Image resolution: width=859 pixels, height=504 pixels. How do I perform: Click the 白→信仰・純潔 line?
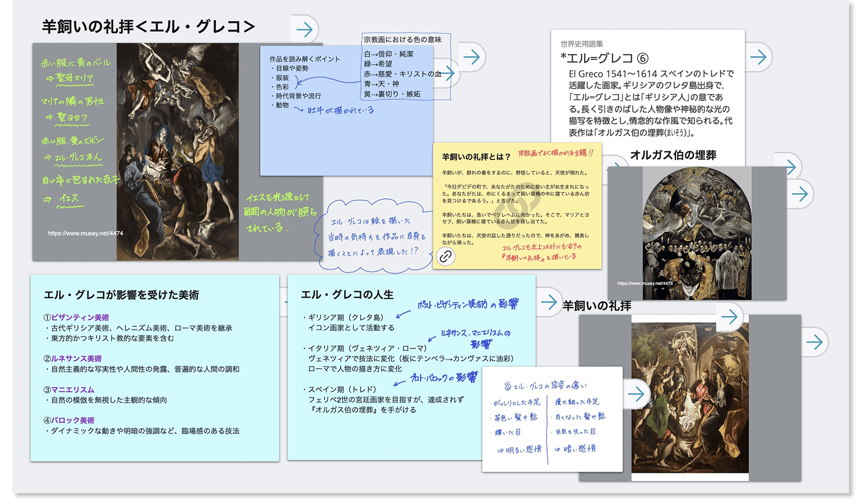389,54
